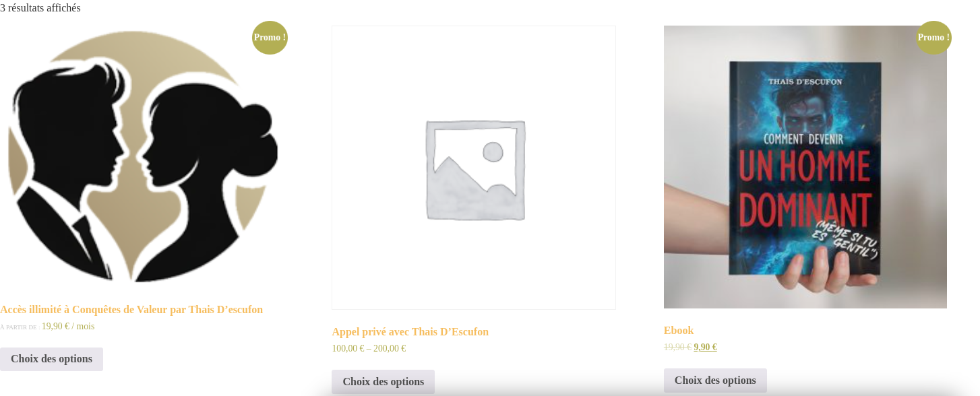Open the Ebook product cover image
980x396 pixels.
click(x=805, y=167)
